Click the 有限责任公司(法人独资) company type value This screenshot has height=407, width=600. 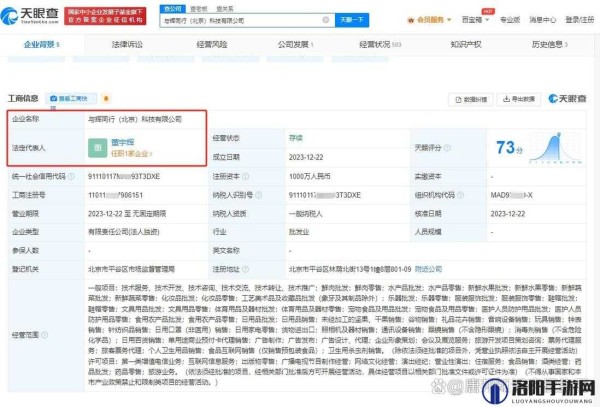[124, 232]
